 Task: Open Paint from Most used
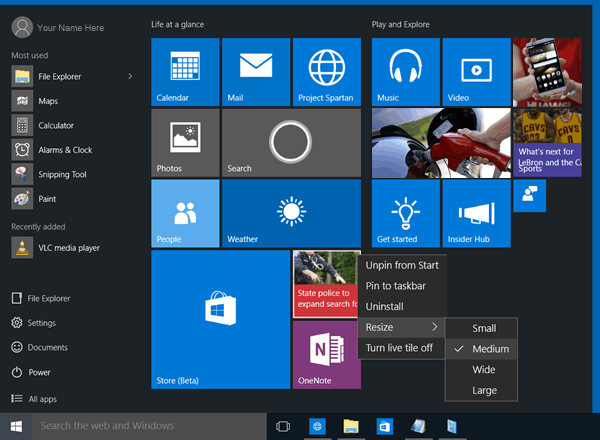point(47,199)
